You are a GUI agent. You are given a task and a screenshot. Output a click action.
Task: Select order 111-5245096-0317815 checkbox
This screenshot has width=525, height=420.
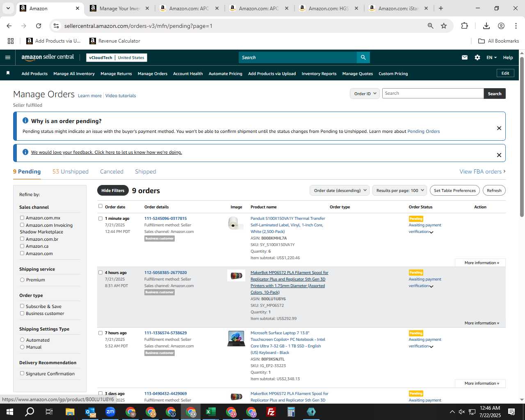pyautogui.click(x=100, y=219)
